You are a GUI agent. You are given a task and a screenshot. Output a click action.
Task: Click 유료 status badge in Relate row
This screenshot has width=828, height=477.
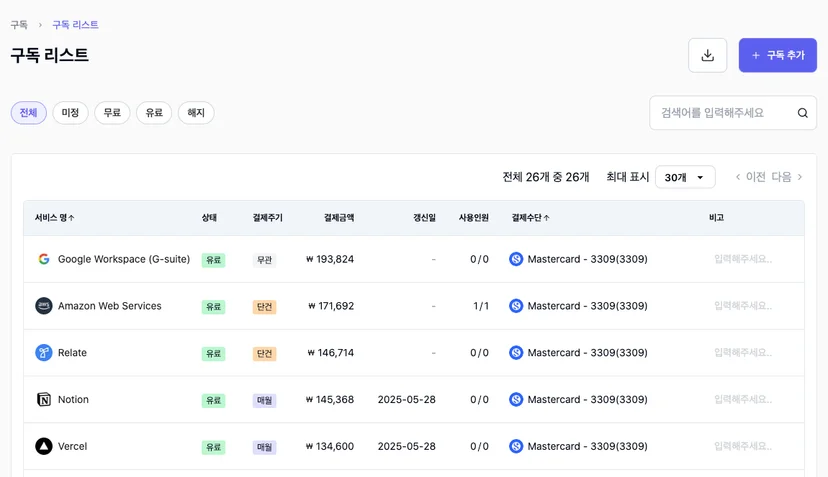[x=213, y=353]
